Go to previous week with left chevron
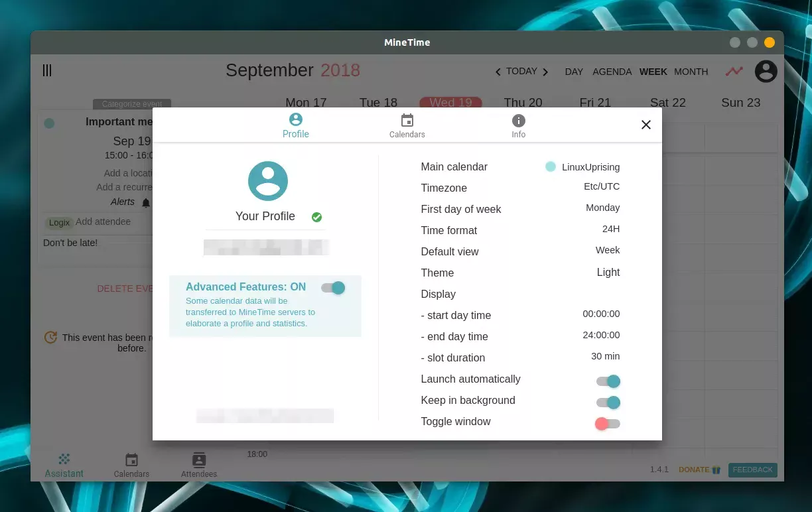Viewport: 812px width, 512px height. (498, 72)
